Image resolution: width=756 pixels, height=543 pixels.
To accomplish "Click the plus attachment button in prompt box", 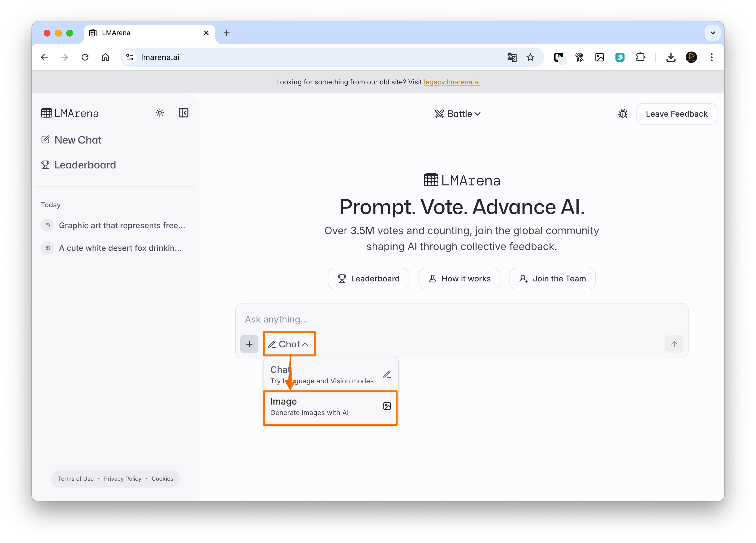I will [x=249, y=344].
